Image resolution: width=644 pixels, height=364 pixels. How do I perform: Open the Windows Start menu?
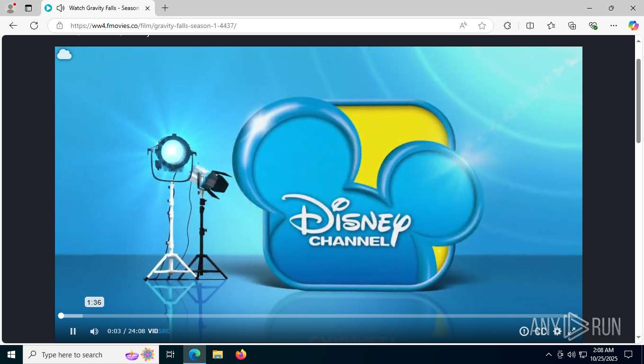coord(11,355)
